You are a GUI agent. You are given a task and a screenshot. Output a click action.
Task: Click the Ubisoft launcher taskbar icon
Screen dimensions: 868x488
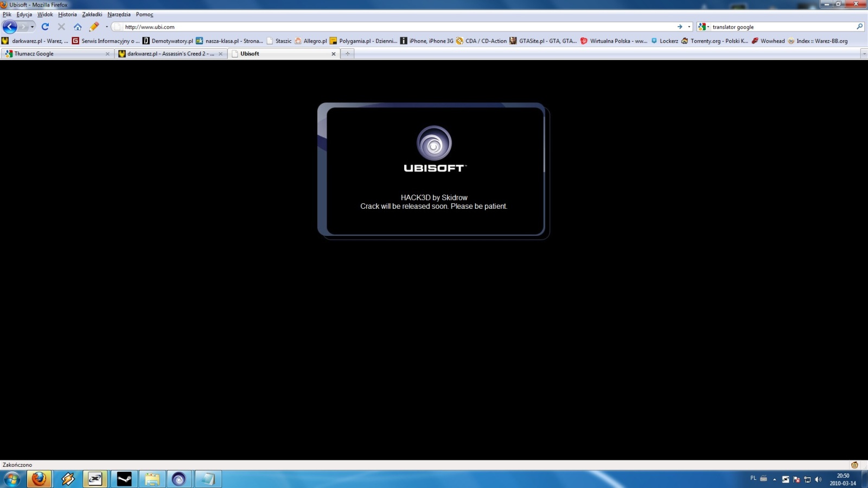click(x=179, y=479)
